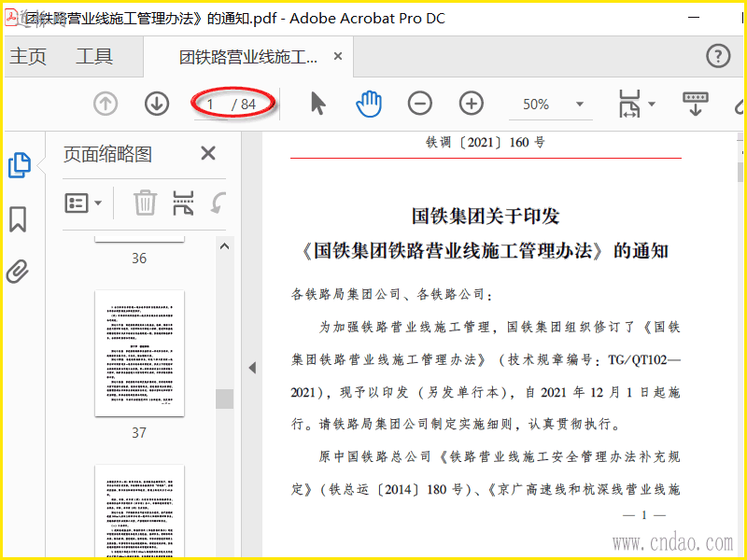The image size is (747, 560).
Task: Click the page label 37
Action: pos(139,432)
